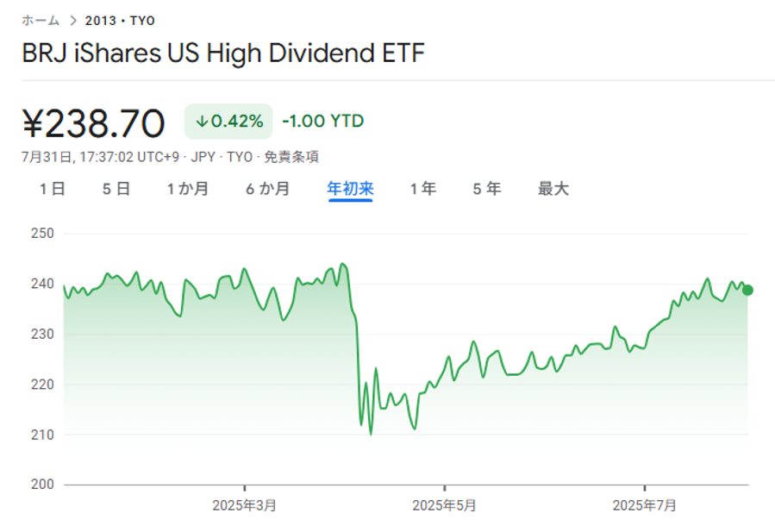Select the 5日 range tab
The image size is (775, 532).
click(x=116, y=189)
